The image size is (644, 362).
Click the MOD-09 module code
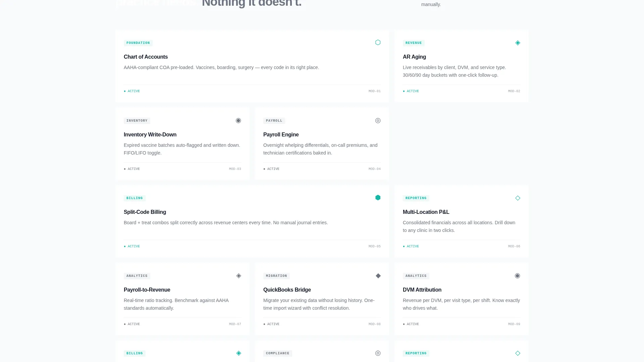[x=514, y=324]
